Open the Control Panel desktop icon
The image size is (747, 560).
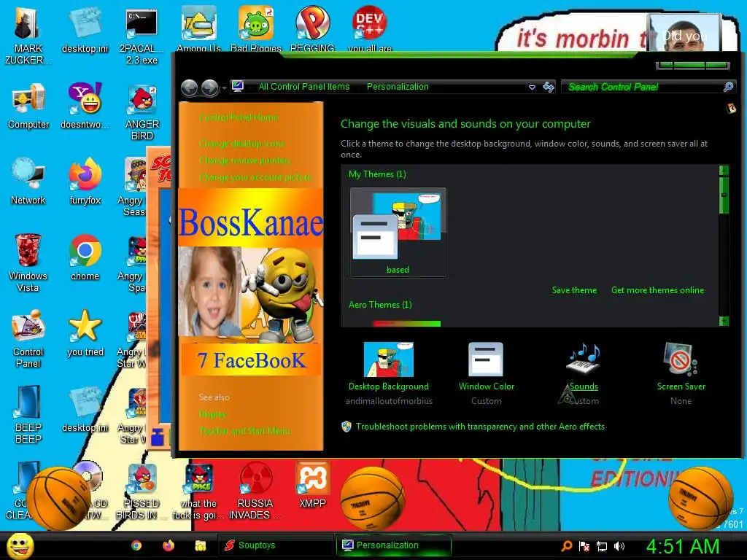pyautogui.click(x=28, y=339)
